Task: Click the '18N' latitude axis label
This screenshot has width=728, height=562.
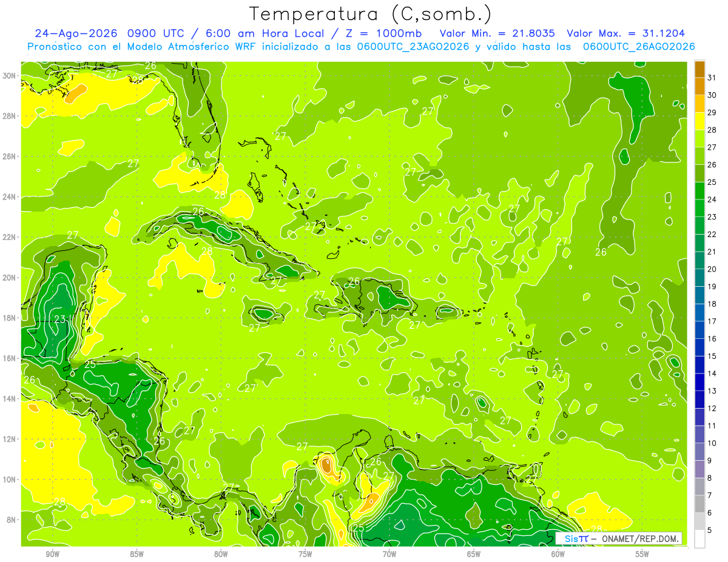Action: click(x=10, y=318)
